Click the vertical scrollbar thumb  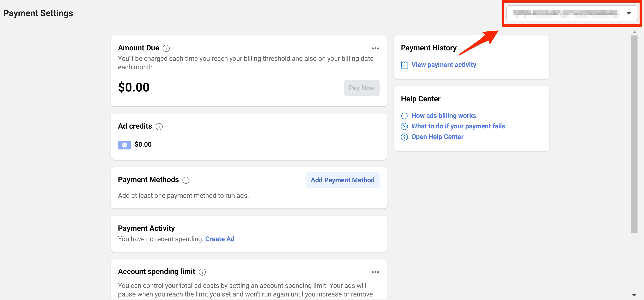634,134
